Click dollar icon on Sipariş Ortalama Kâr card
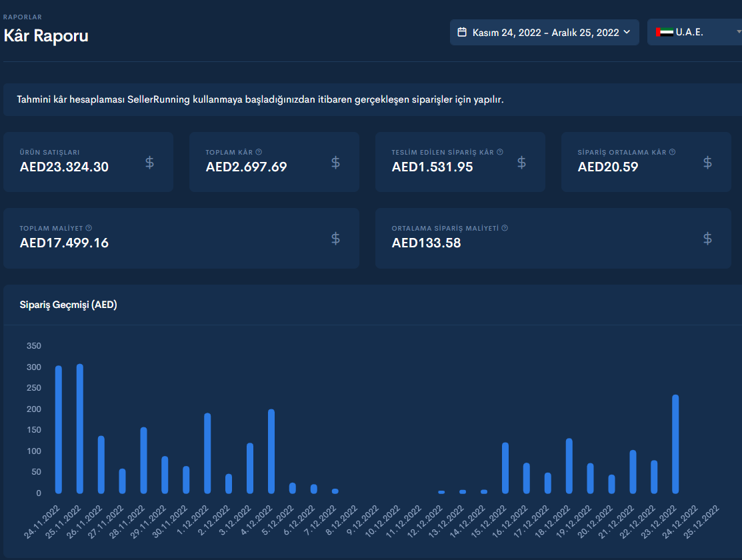The height and width of the screenshot is (560, 742). [x=707, y=163]
